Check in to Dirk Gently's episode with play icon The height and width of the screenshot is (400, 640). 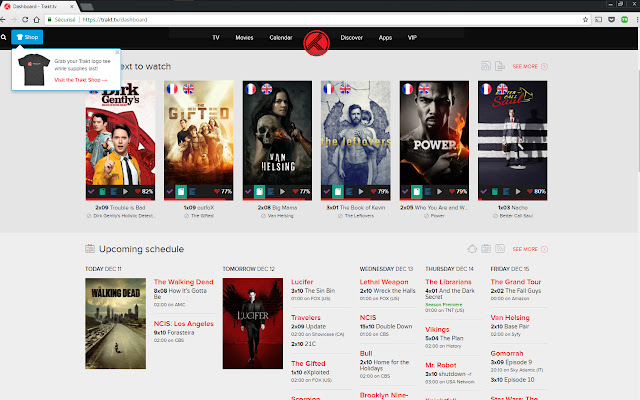pos(125,191)
